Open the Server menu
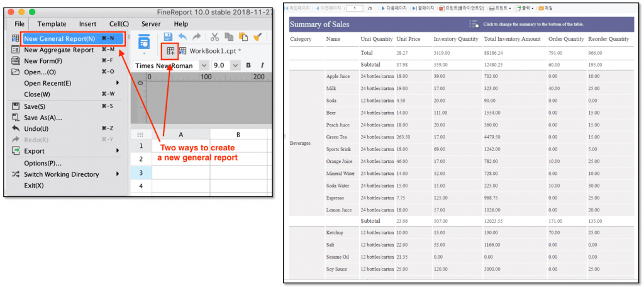The image size is (644, 287). (x=151, y=24)
